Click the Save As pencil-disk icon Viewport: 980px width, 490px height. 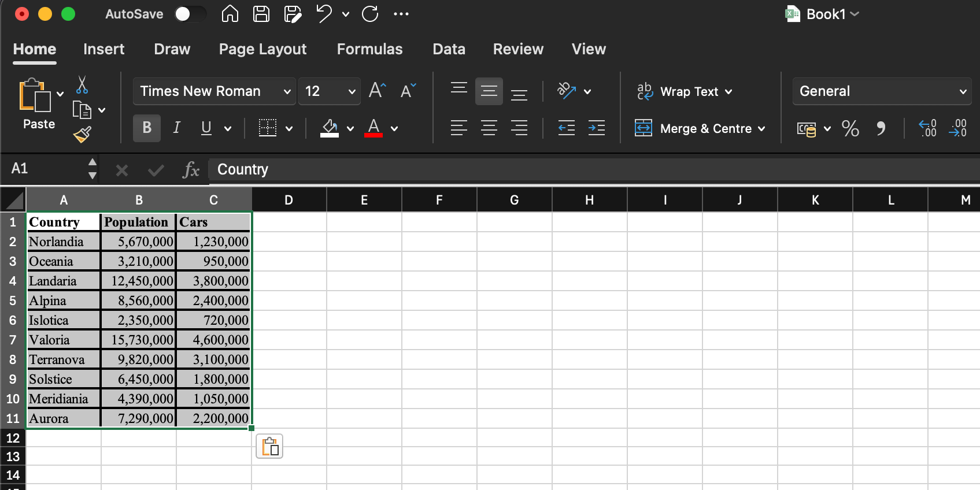coord(293,14)
